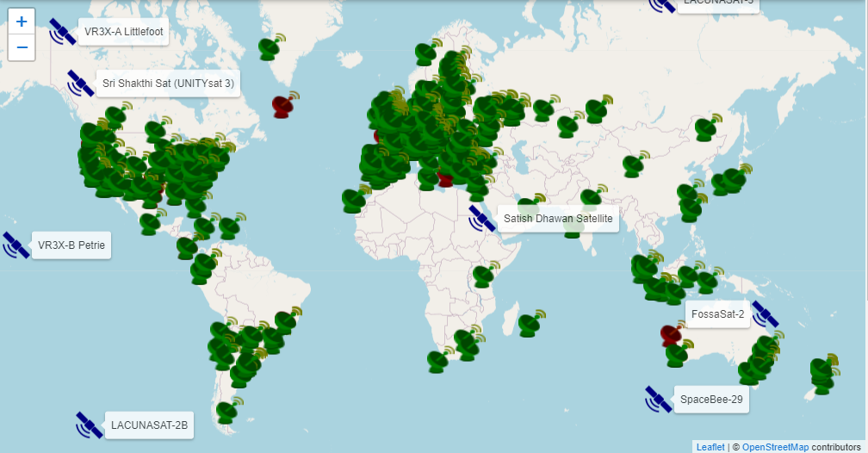Screen dimensions: 868x453
Task: Select the FossaSat-2 label
Action: click(717, 314)
